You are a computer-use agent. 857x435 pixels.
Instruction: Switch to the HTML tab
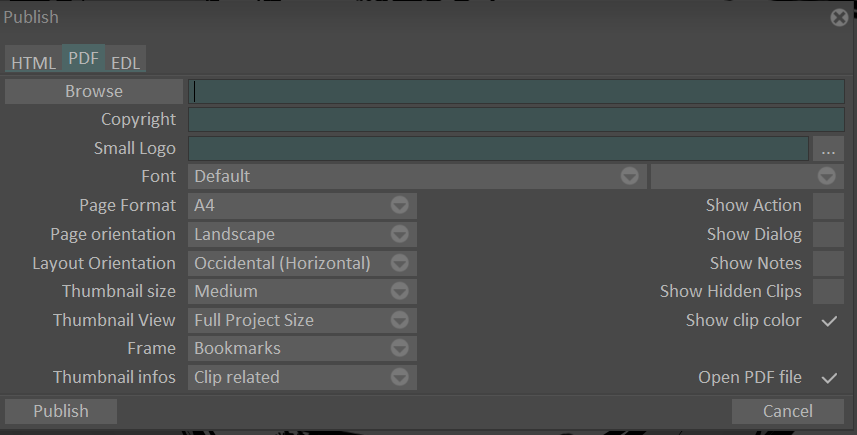pyautogui.click(x=33, y=63)
